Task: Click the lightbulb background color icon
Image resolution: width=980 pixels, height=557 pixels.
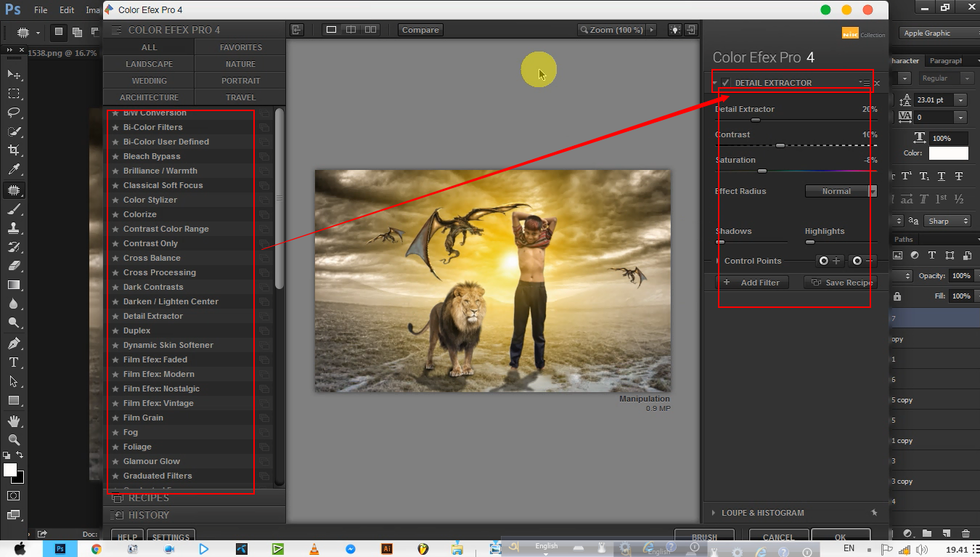Action: point(675,30)
